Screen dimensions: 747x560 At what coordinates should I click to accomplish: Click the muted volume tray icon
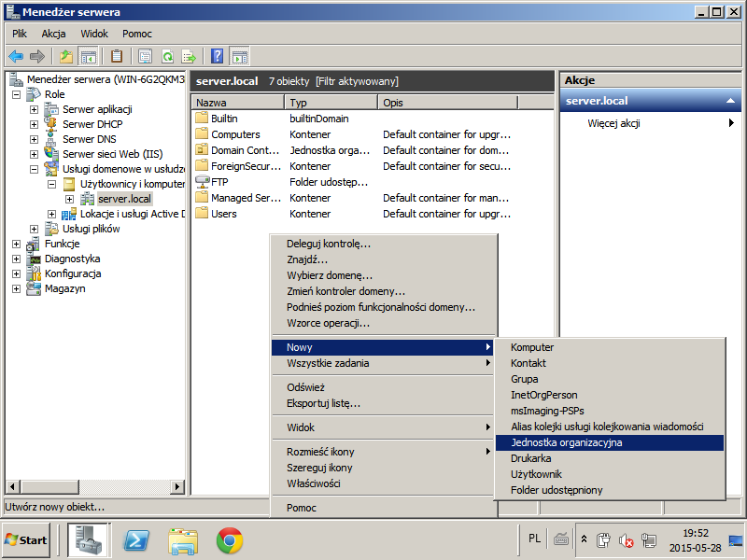pos(626,540)
